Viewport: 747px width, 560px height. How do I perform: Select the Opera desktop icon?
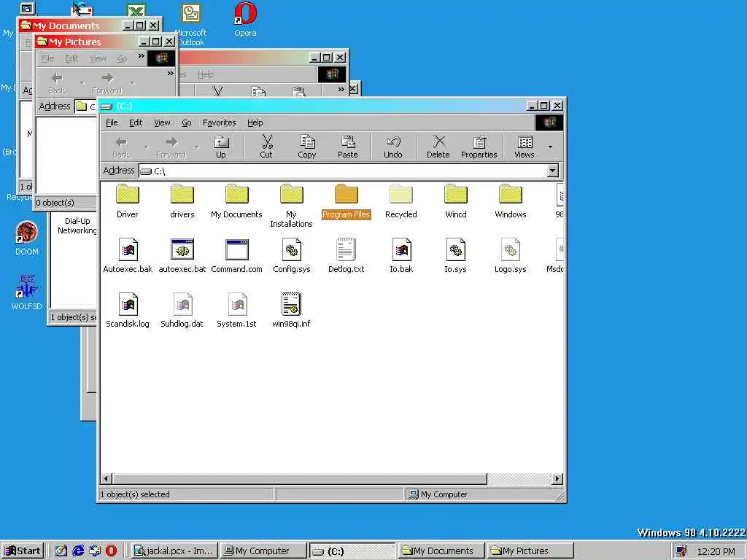pos(245,20)
